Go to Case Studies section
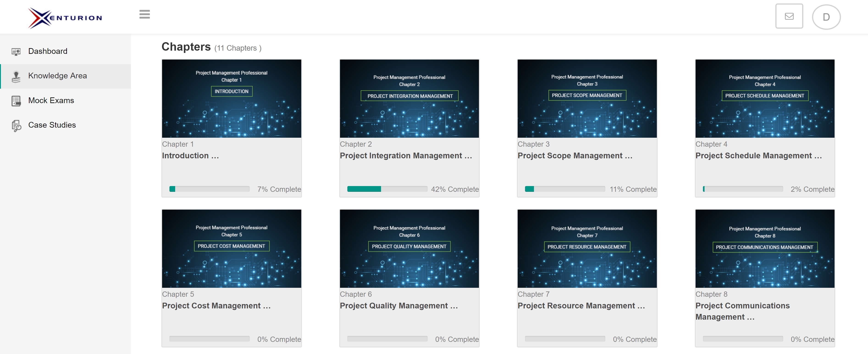868x354 pixels. 52,125
